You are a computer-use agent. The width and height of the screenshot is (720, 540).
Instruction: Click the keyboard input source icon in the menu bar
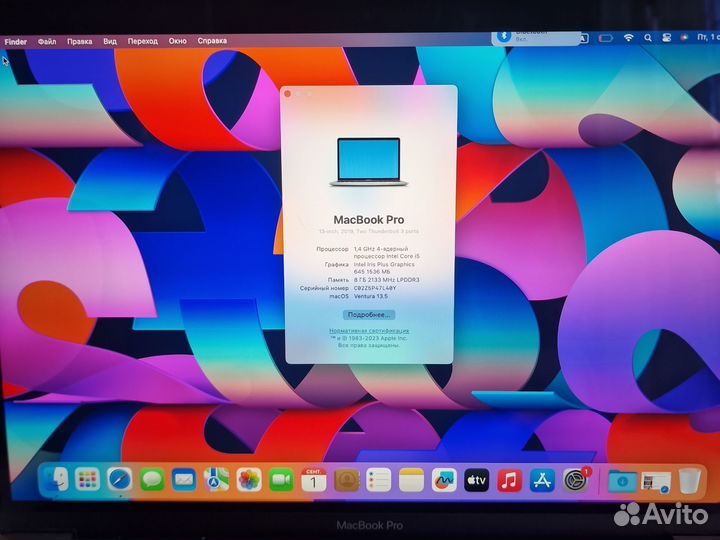pos(584,39)
